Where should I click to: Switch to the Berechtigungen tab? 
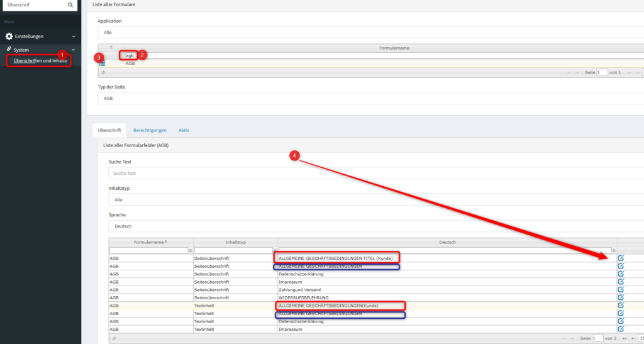click(x=150, y=130)
